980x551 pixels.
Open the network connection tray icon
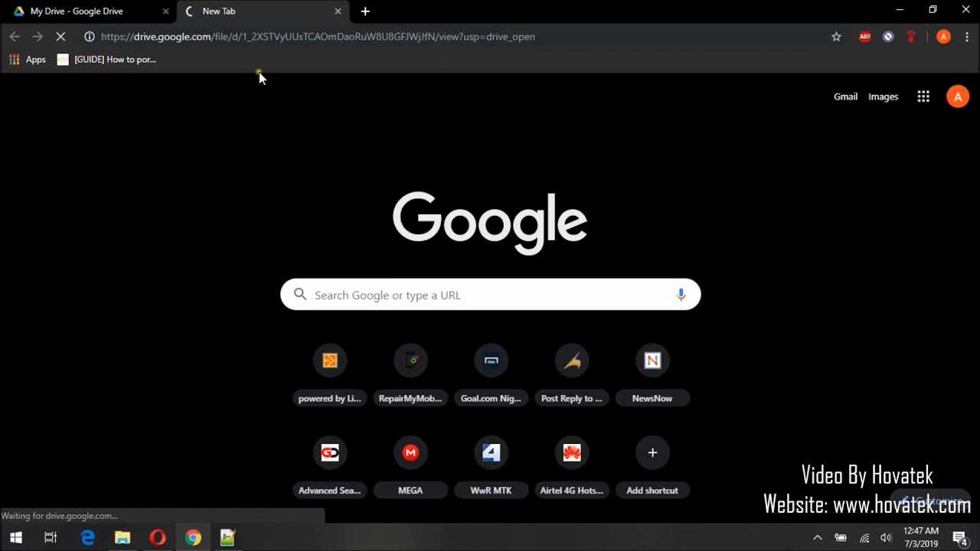click(865, 537)
